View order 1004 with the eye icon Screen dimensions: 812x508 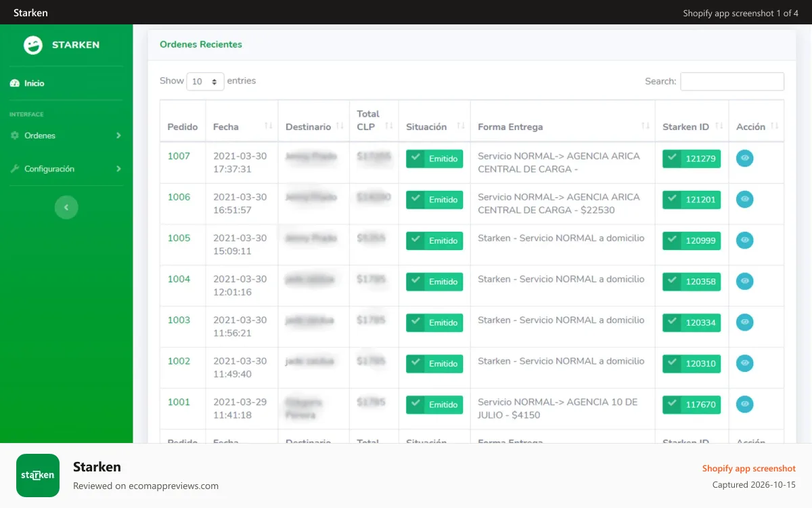click(x=744, y=281)
